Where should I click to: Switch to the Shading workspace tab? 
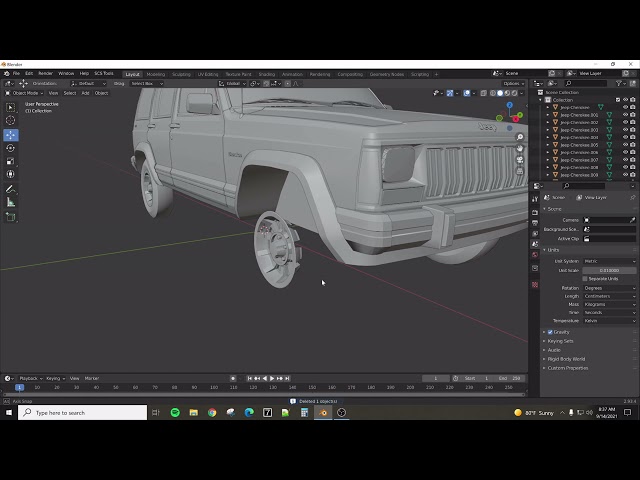tap(267, 74)
